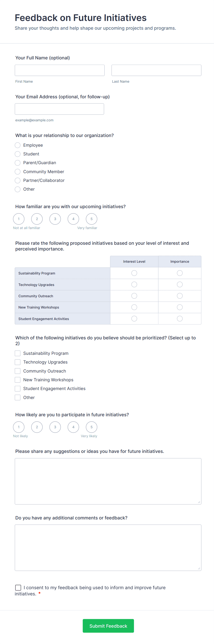Check the Sustainability Program priority checkbox
Image resolution: width=214 pixels, height=644 pixels.
click(17, 353)
